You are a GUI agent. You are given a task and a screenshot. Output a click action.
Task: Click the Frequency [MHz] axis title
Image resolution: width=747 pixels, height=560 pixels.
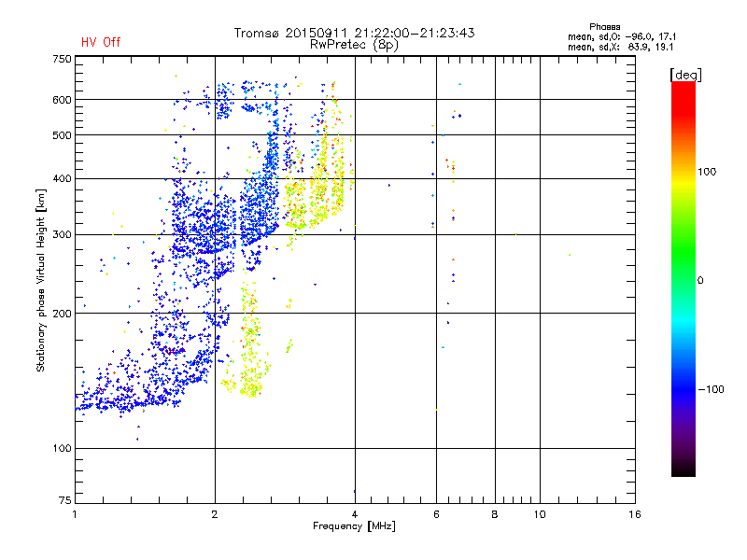(x=354, y=526)
